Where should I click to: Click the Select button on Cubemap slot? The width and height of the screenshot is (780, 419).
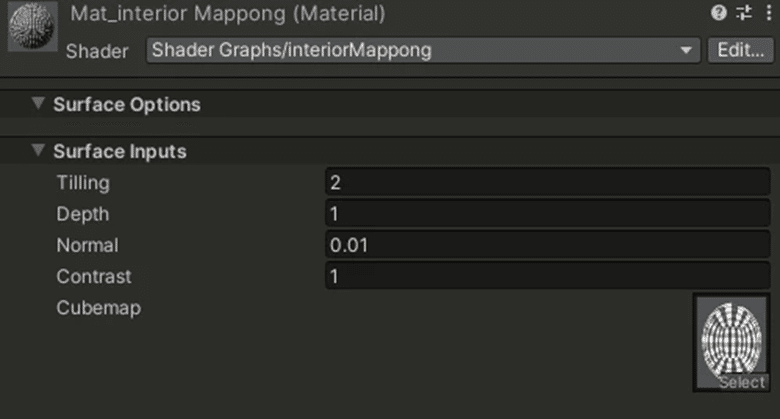[x=742, y=382]
